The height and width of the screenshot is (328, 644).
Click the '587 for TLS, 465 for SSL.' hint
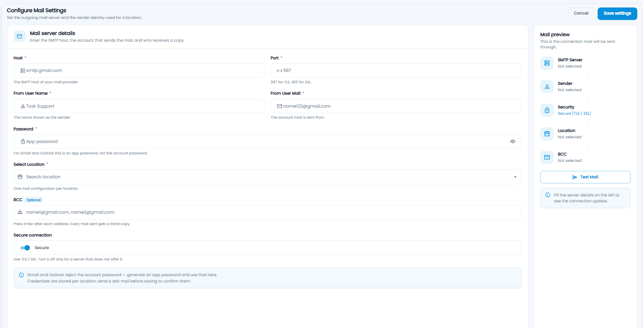point(291,82)
